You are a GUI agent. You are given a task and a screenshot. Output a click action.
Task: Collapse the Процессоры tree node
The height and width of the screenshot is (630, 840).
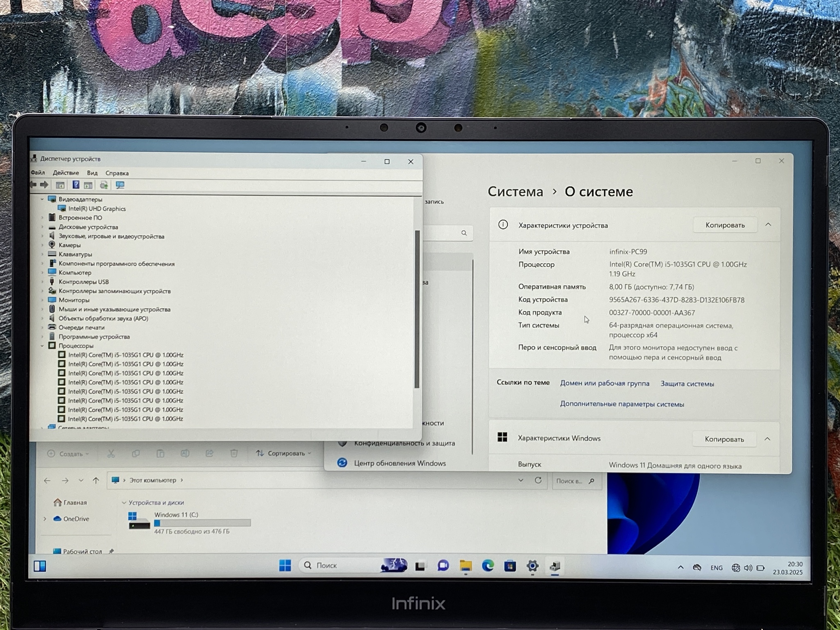(42, 346)
